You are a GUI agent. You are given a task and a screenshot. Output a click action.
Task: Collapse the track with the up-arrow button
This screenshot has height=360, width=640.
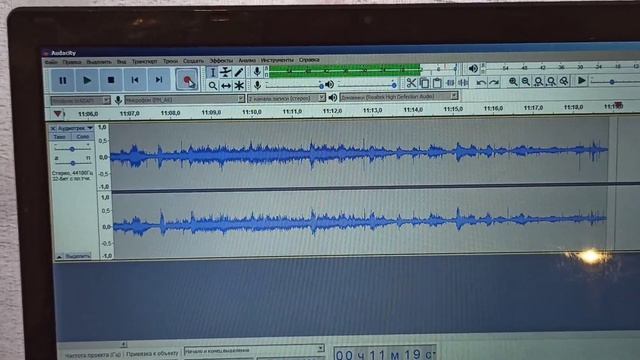coord(59,257)
